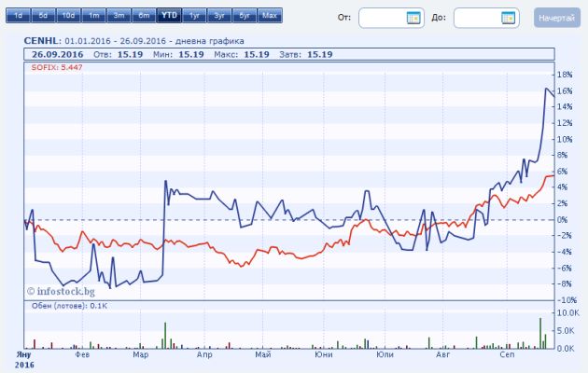Click the Начертай draw button
This screenshot has height=373, width=588.
[557, 18]
